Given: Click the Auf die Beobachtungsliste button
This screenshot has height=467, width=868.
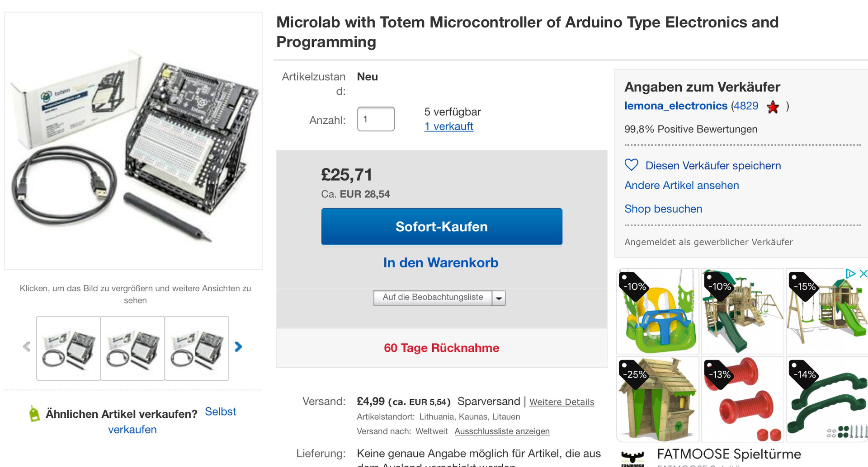Looking at the screenshot, I should click(433, 298).
